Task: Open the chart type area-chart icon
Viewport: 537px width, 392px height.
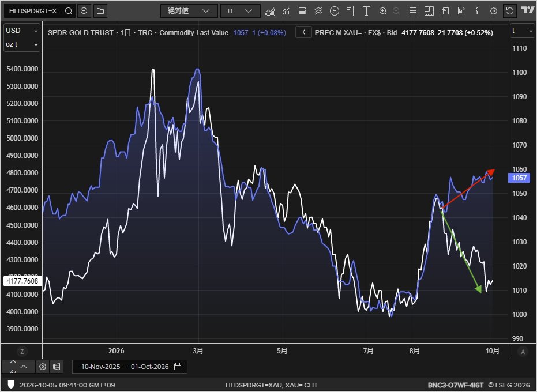Action: point(270,12)
